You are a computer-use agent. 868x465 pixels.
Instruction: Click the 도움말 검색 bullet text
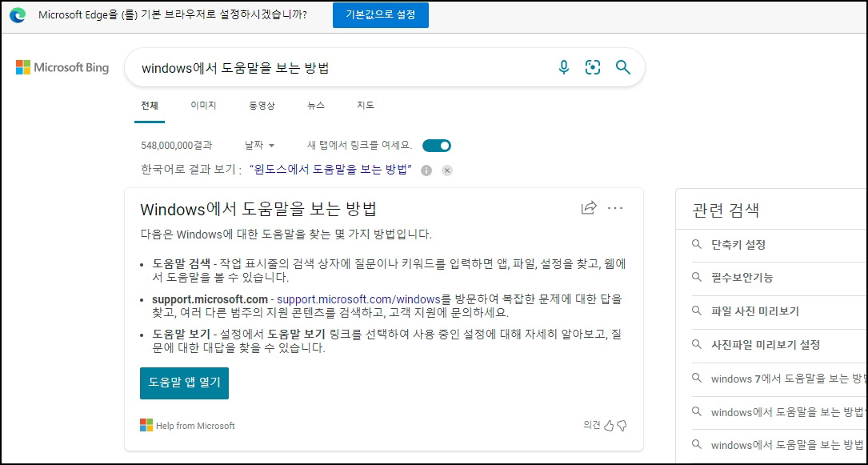[x=181, y=263]
